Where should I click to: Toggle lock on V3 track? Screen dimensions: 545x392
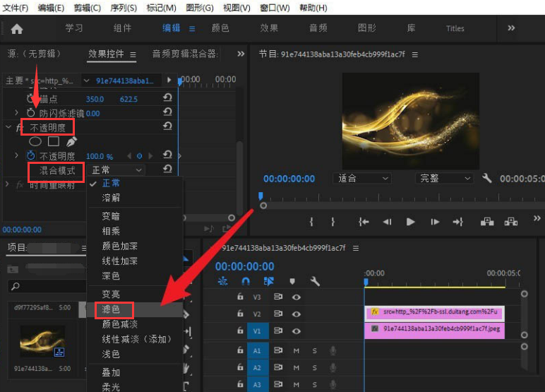tap(240, 297)
